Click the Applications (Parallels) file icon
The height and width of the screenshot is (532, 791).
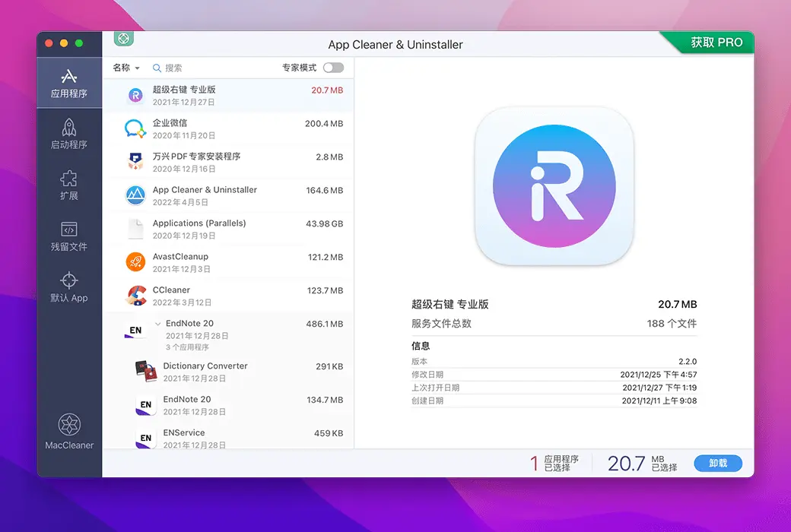(135, 229)
